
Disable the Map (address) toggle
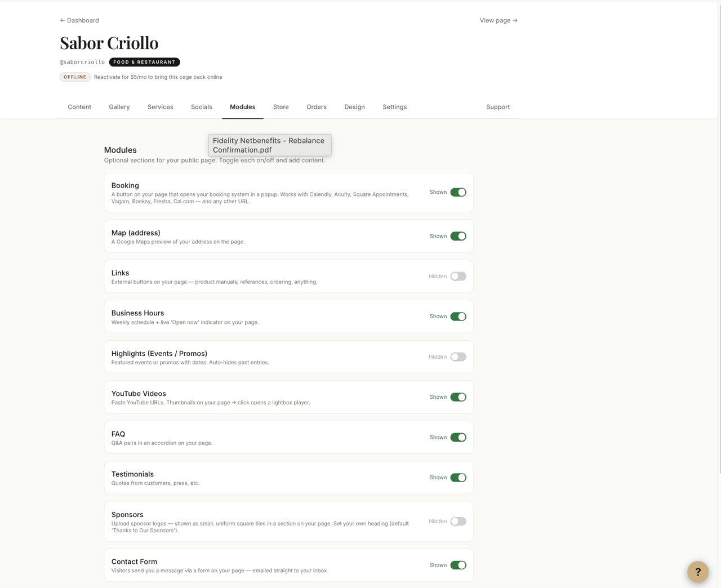click(458, 236)
